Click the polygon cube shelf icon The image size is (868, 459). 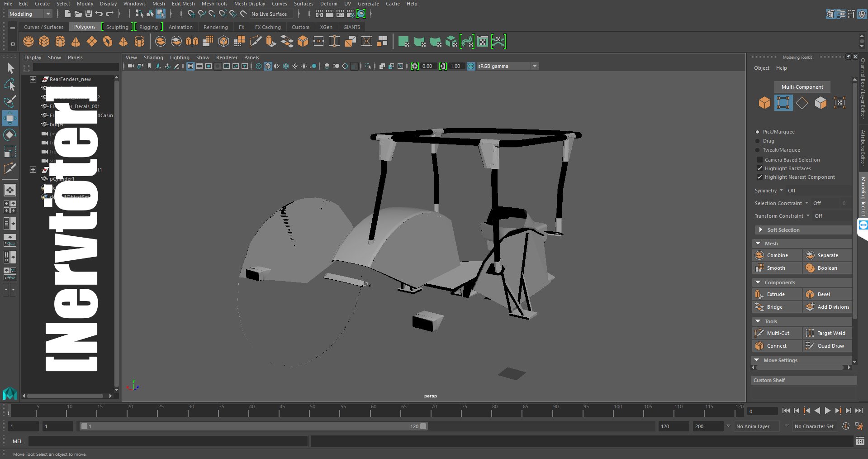pyautogui.click(x=44, y=42)
